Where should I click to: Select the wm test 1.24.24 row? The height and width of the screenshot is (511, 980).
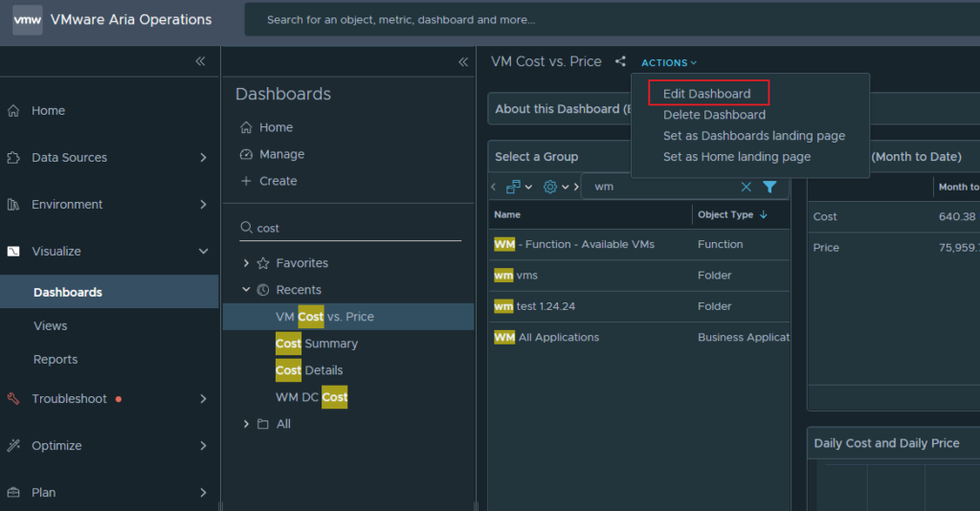(639, 306)
